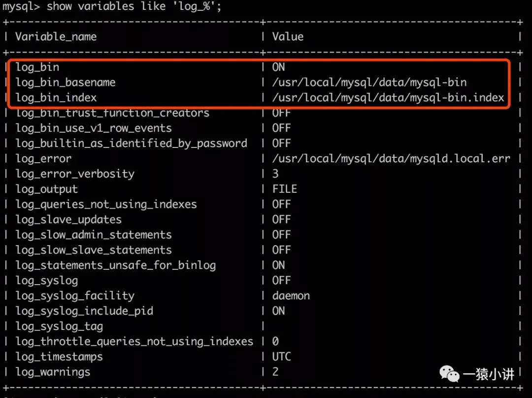532x398 pixels.
Task: Select the log_bin_basename path value
Action: click(x=369, y=82)
